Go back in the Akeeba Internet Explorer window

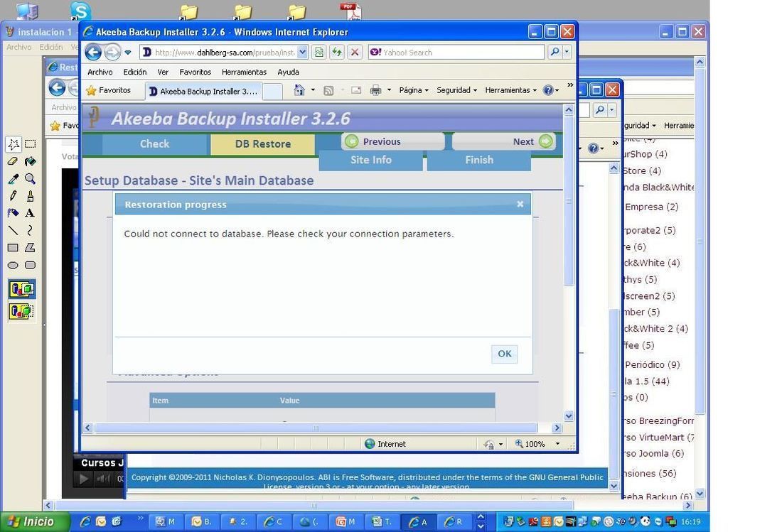tap(93, 53)
